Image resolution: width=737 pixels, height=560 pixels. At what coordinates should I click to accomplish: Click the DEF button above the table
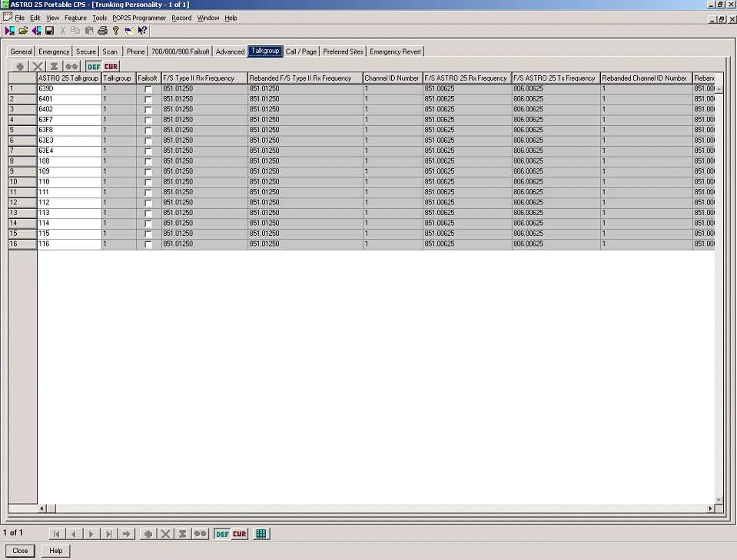pyautogui.click(x=94, y=67)
